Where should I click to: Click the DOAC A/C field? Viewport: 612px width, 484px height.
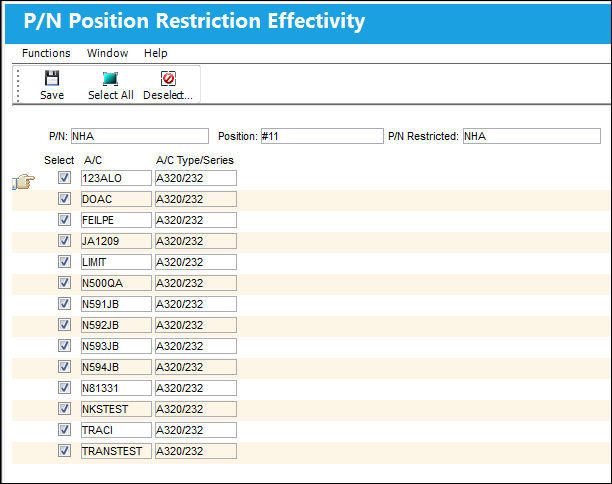coord(116,199)
